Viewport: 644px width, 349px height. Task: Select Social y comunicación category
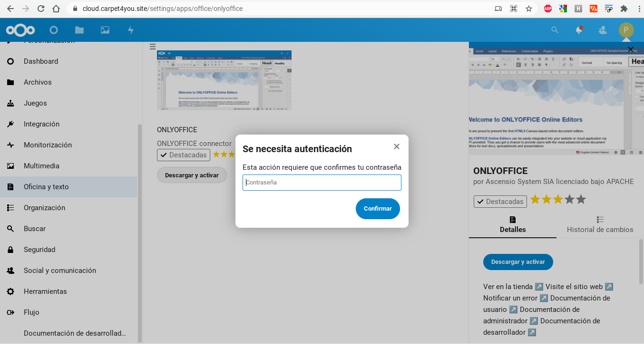click(68, 271)
